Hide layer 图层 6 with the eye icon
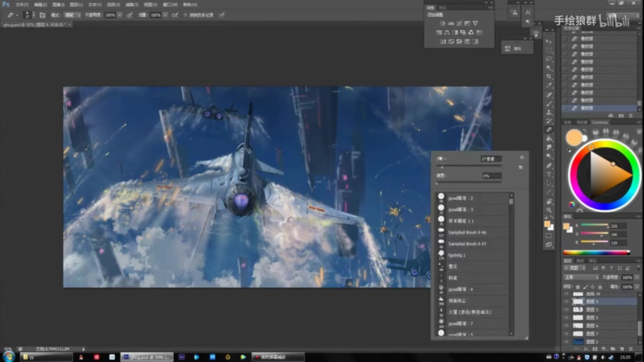This screenshot has width=644, height=362. click(566, 326)
